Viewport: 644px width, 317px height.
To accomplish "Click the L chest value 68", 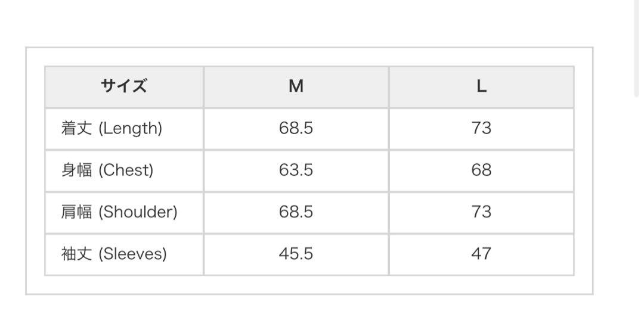I will click(481, 170).
